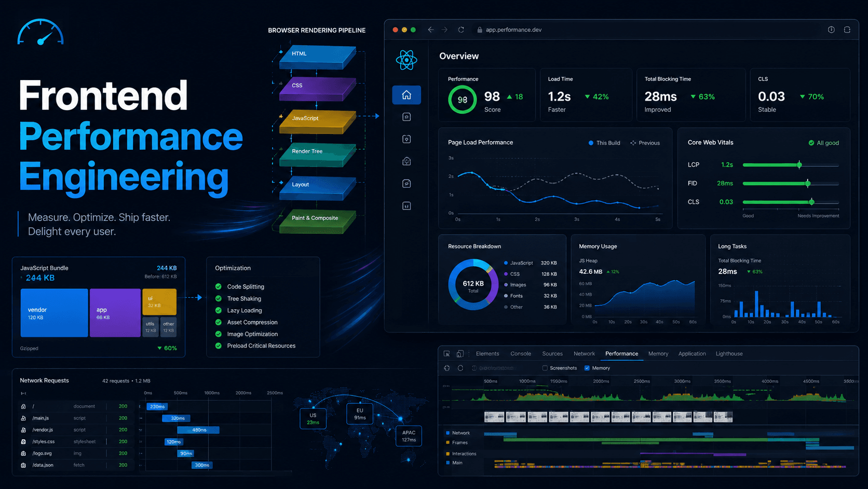Click the 612 KB Total donut chart

[x=473, y=285]
